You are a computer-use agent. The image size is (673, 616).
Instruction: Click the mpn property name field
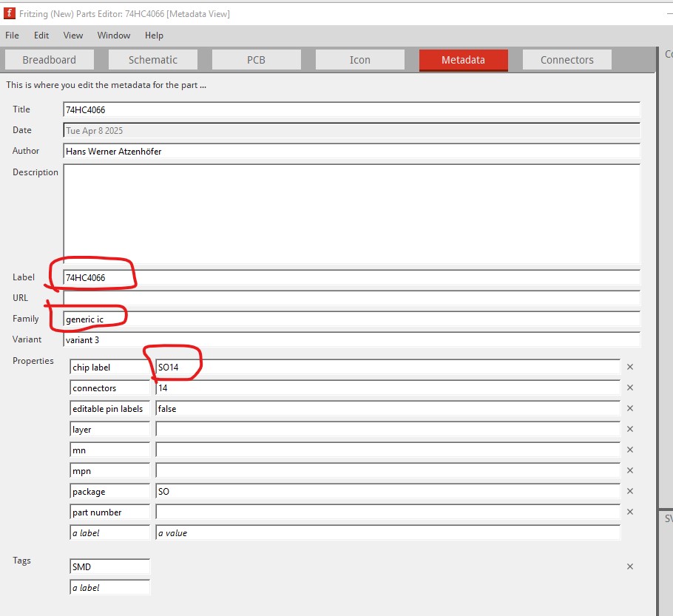tap(109, 470)
